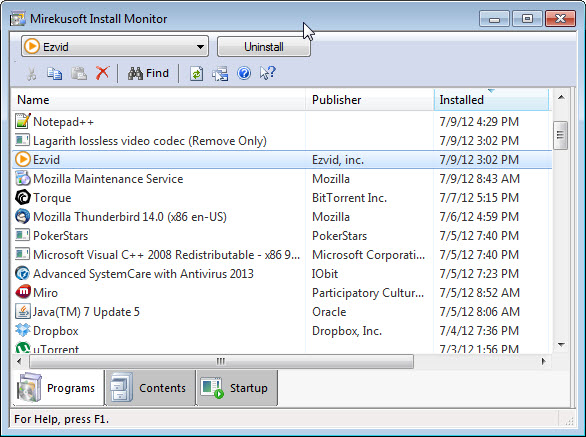This screenshot has width=586, height=437.
Task: Click the Paste clipboard toolbar icon
Action: coord(79,73)
